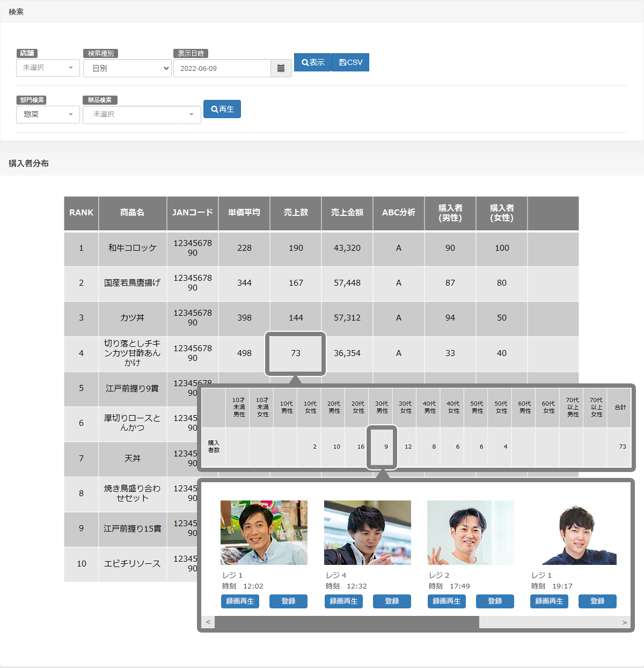Register the レジ 2 customer at 17:49
The width and height of the screenshot is (644, 668).
tap(495, 601)
